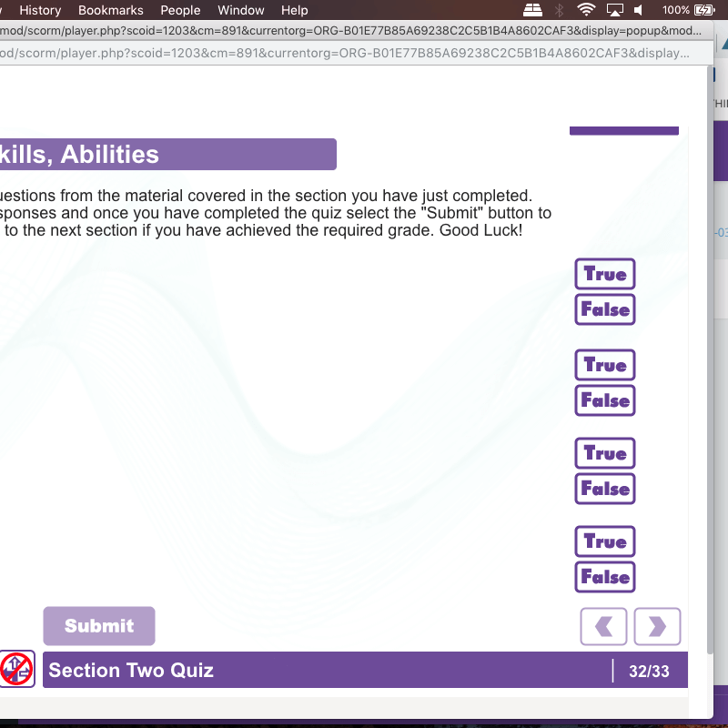Click the slide counter 32/33

[x=649, y=671]
